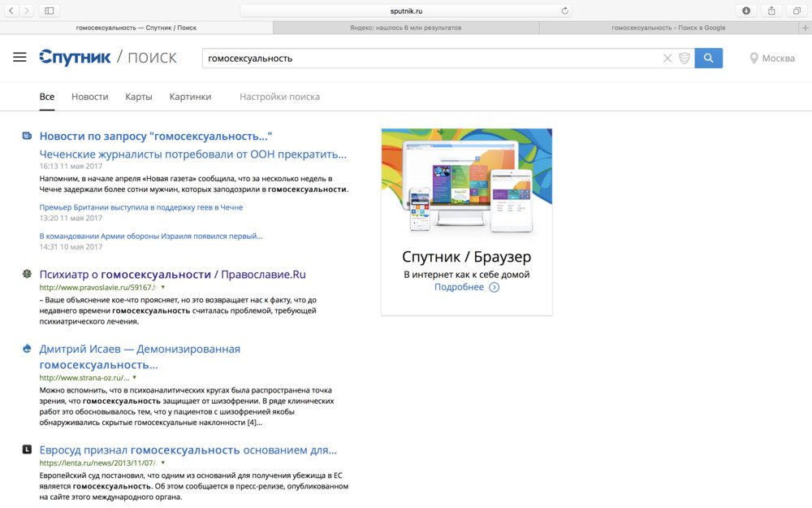
Task: Toggle the shield safe-search icon
Action: coord(684,58)
